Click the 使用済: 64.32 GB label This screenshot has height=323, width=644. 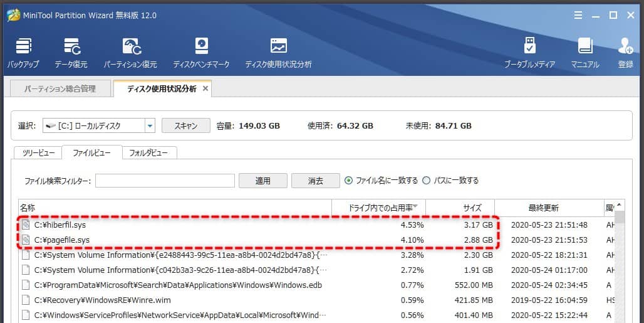tap(340, 125)
